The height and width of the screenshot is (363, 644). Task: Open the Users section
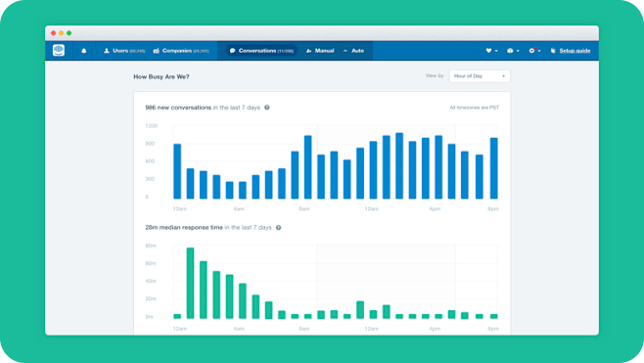(x=124, y=51)
